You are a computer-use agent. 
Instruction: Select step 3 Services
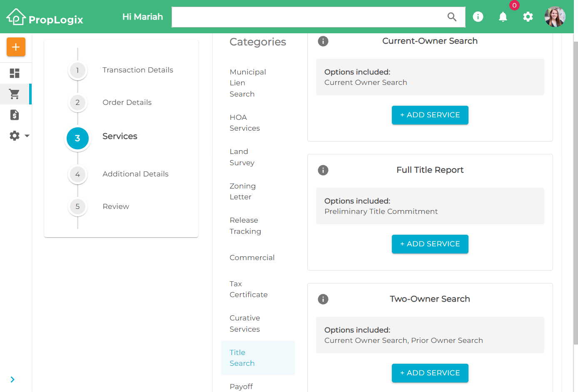(102, 138)
